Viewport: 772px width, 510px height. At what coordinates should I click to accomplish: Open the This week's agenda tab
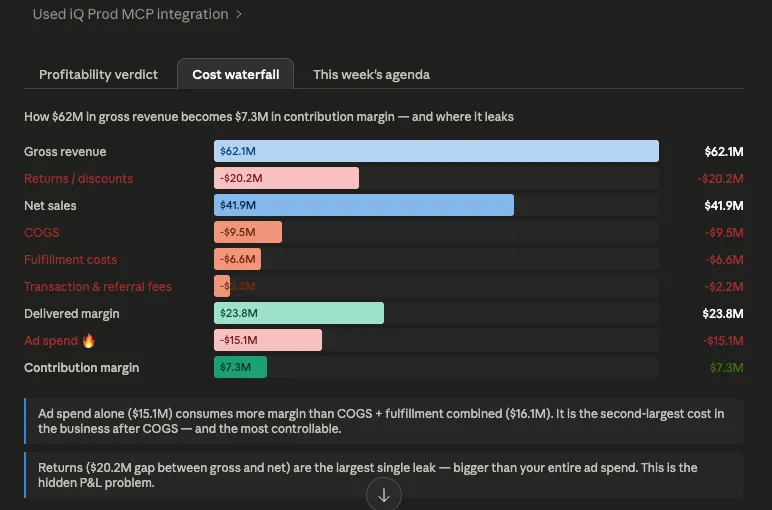pos(371,74)
